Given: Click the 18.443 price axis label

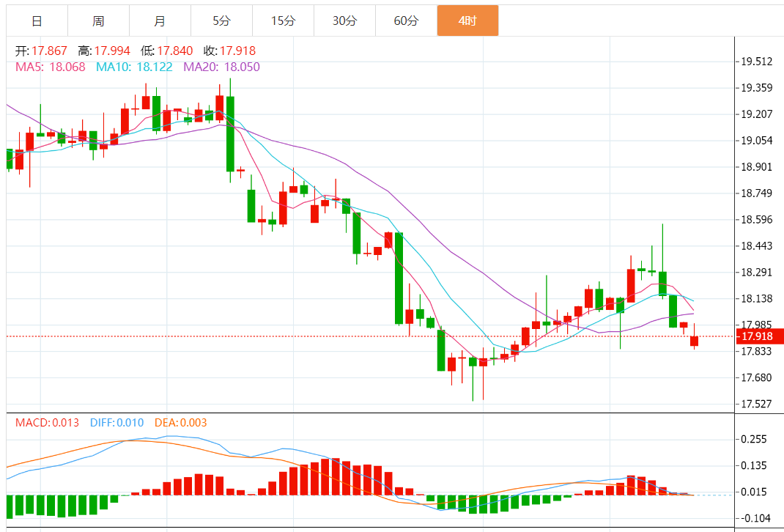Looking at the screenshot, I should [x=756, y=245].
